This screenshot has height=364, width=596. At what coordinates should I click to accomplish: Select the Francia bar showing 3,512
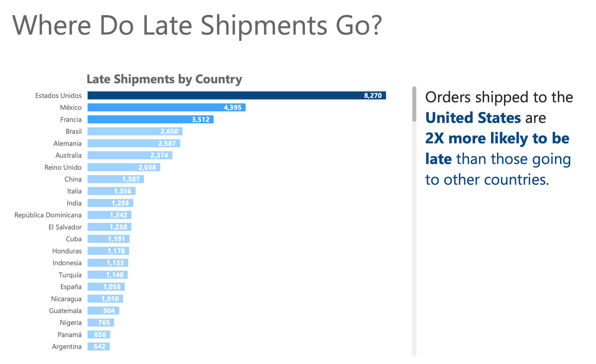tap(150, 119)
